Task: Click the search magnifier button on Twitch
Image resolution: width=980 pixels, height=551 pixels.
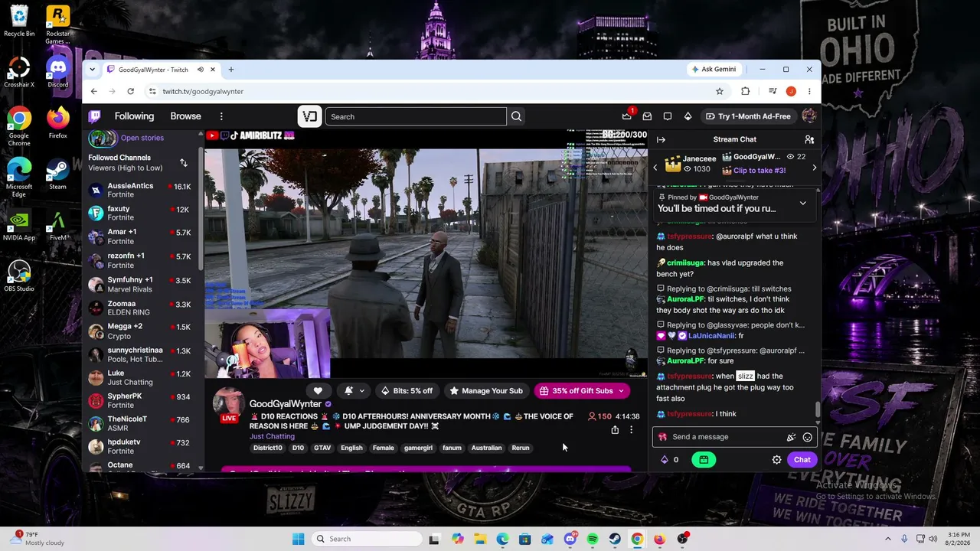Action: click(516, 116)
